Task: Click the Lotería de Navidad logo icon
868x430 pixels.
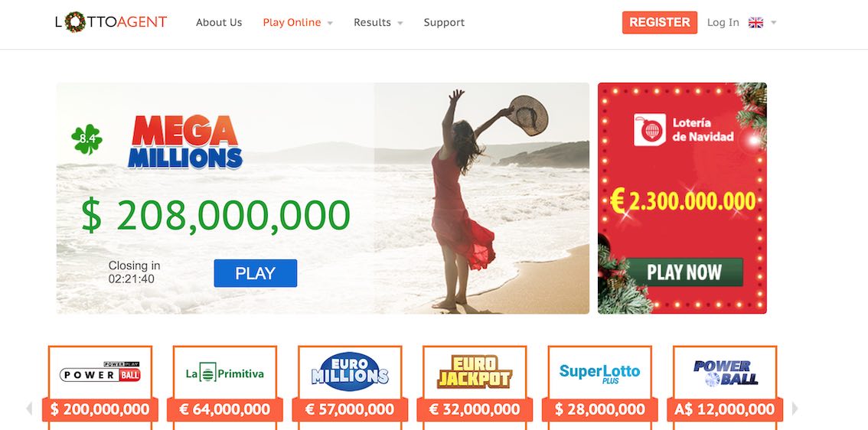Action: point(649,130)
